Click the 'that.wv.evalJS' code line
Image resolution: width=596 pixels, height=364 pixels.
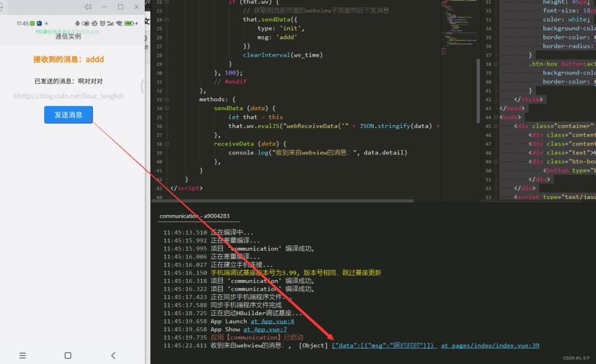point(334,126)
